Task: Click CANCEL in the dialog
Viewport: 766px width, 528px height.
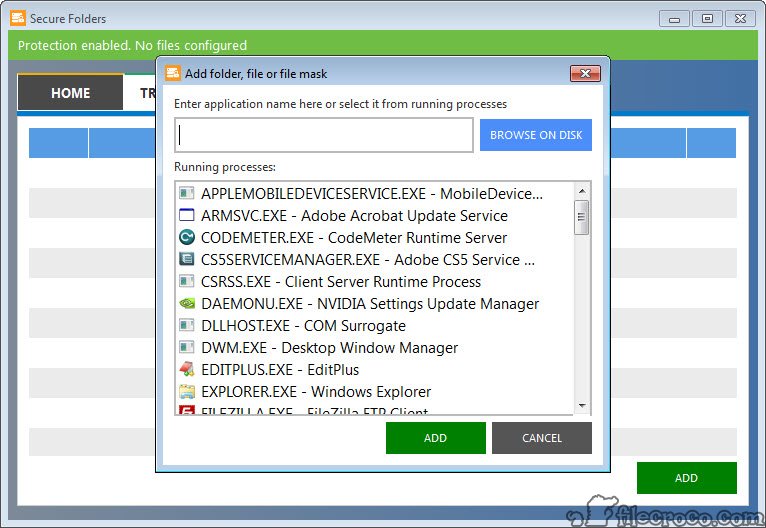Action: (x=542, y=438)
